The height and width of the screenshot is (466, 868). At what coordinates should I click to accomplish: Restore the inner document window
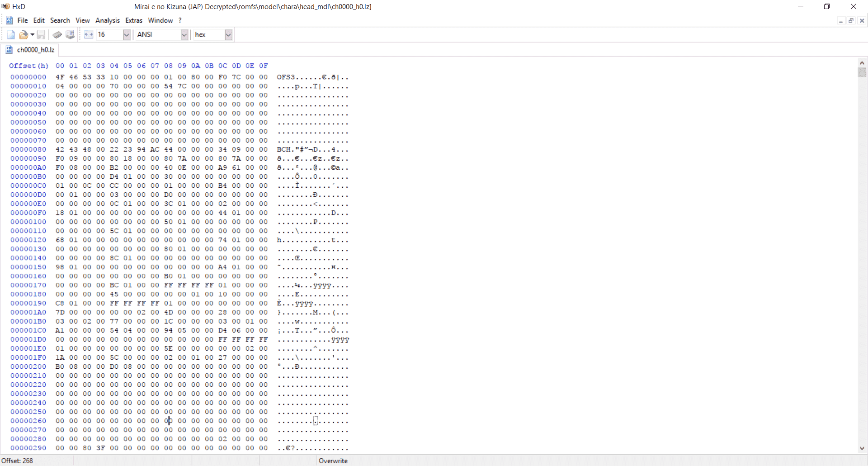pos(851,21)
